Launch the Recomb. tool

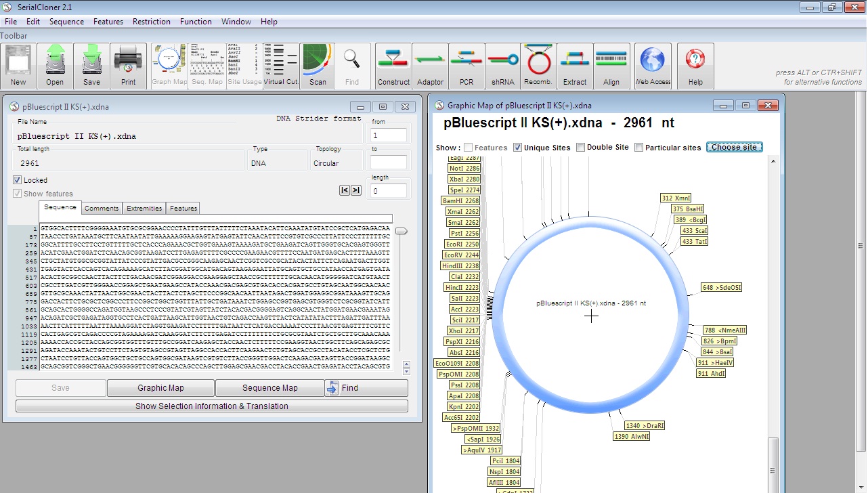click(538, 66)
